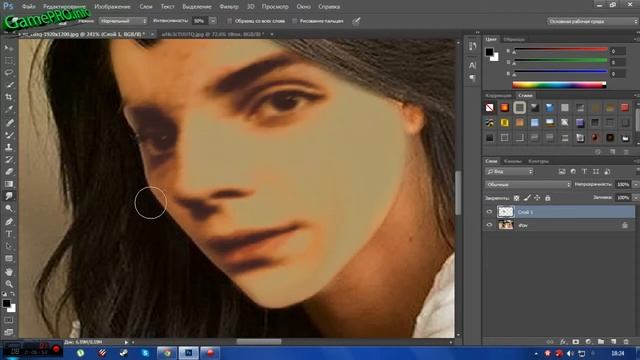640x360 pixels.
Task: Select the Dodge tool
Action: 9,208
